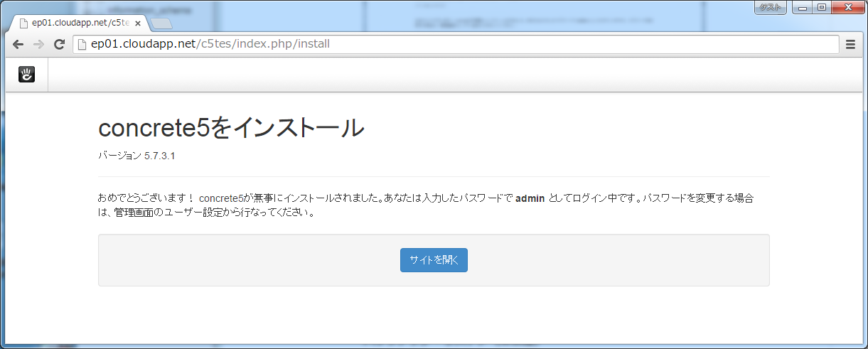Maximize the browser window
The width and height of the screenshot is (868, 349).
tap(822, 7)
